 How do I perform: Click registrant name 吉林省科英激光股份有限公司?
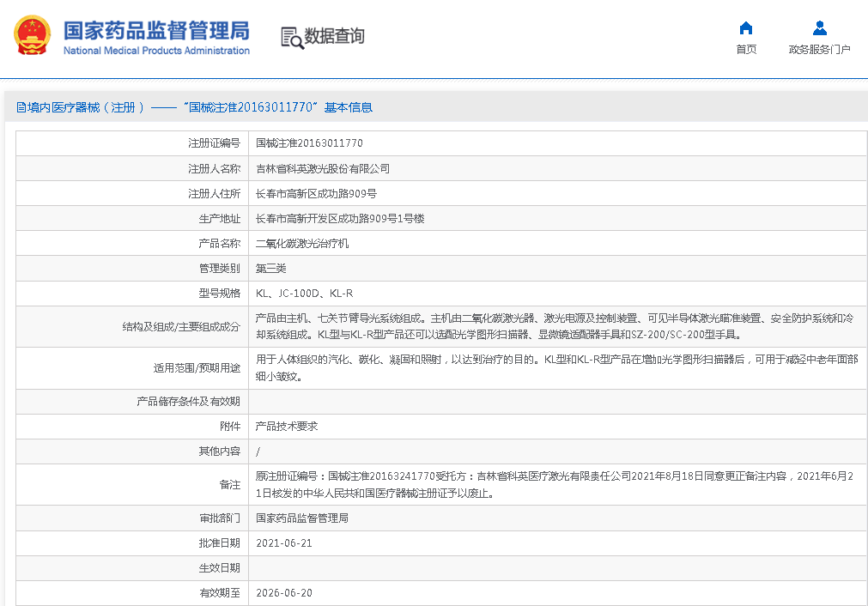pos(323,168)
